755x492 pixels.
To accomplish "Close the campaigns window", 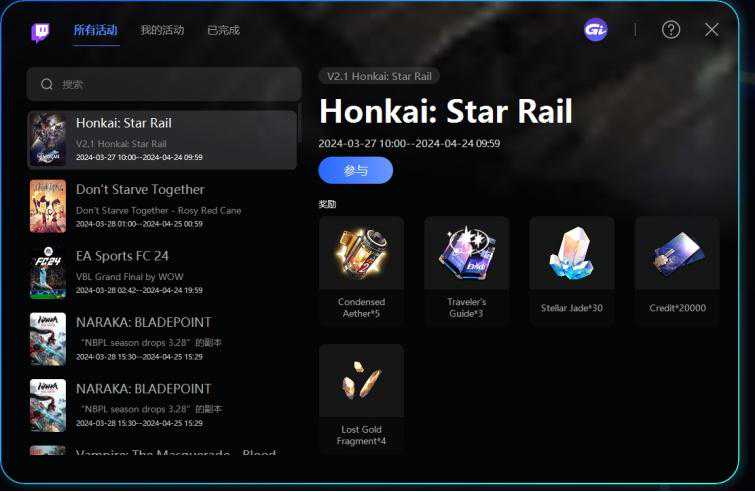I will pos(712,30).
